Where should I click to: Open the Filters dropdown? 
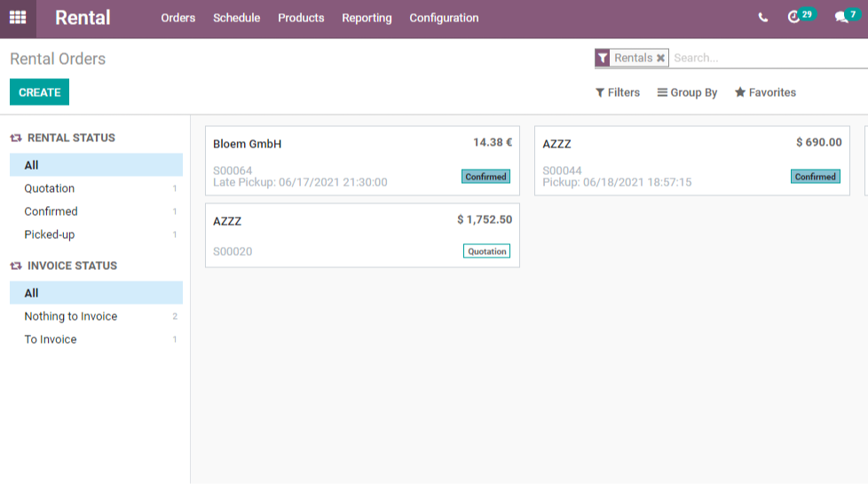(617, 92)
